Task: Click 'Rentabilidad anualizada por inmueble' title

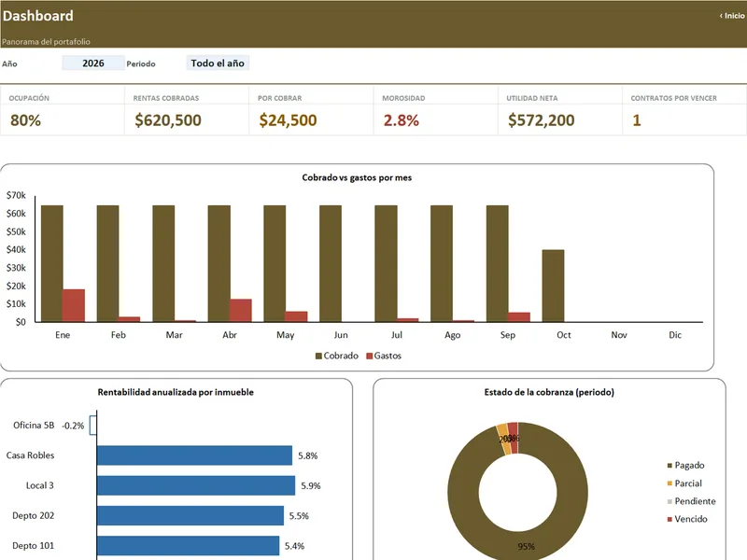Action: point(176,392)
